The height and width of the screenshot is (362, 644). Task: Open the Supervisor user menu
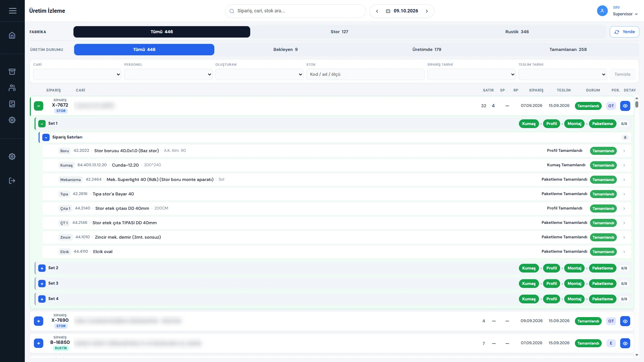[625, 14]
